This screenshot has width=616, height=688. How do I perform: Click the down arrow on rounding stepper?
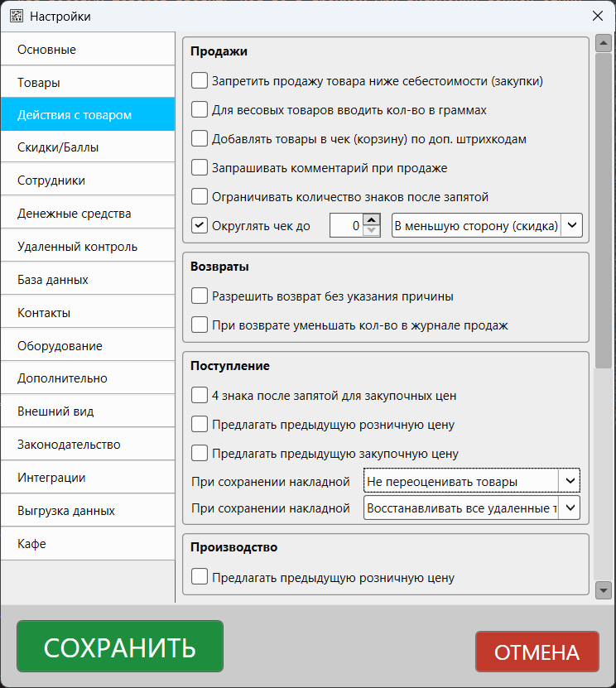372,231
